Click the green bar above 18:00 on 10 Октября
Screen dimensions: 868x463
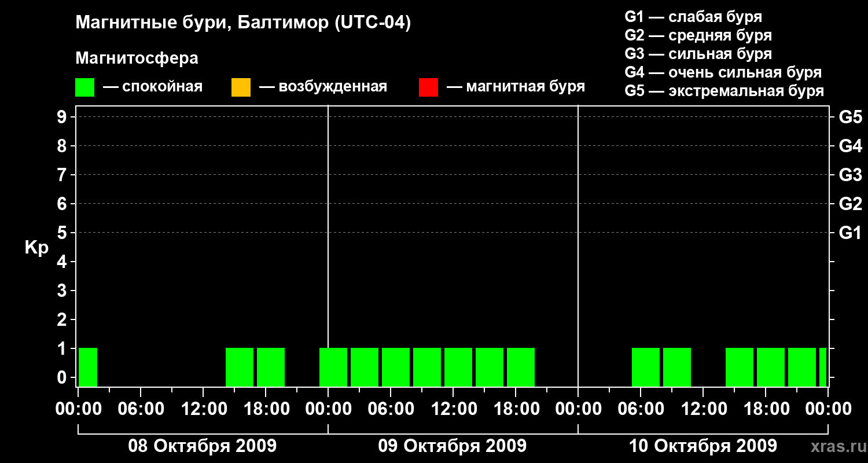tap(771, 367)
